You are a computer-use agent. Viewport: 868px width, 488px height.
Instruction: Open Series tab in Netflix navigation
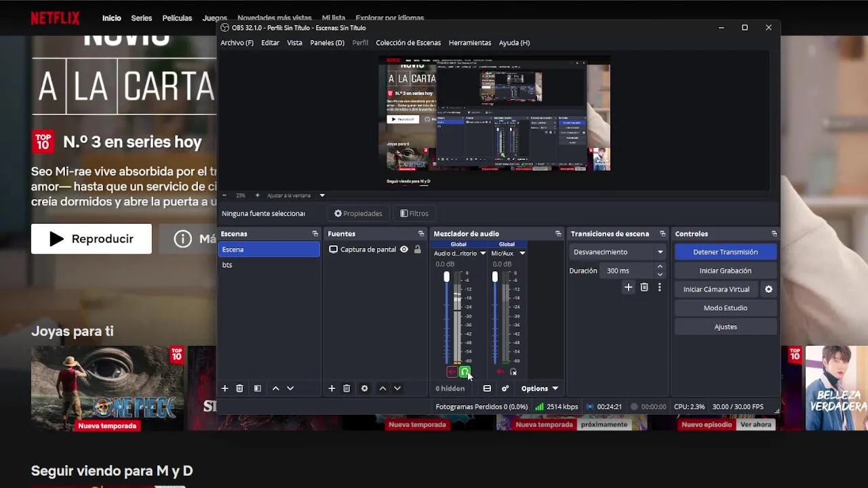coord(141,18)
